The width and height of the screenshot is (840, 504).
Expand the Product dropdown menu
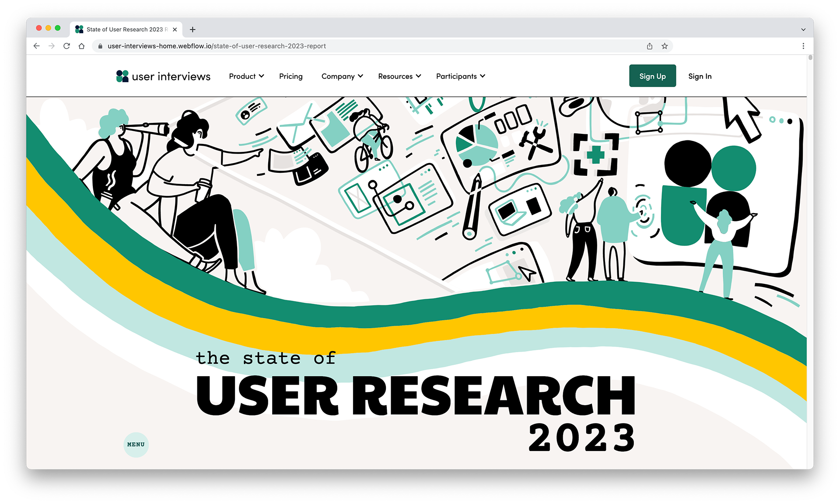[x=246, y=76]
